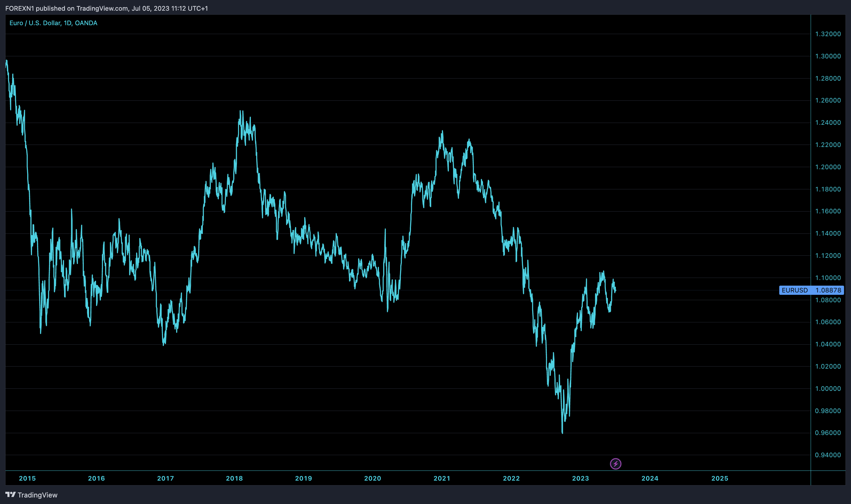
Task: Click the 1.30000 price axis value
Action: tap(828, 56)
